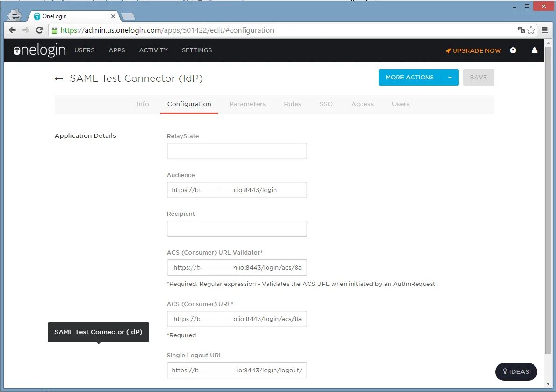Screen dimensions: 556x392
Task: Click the MORE ACTIONS button
Action: 410,77
